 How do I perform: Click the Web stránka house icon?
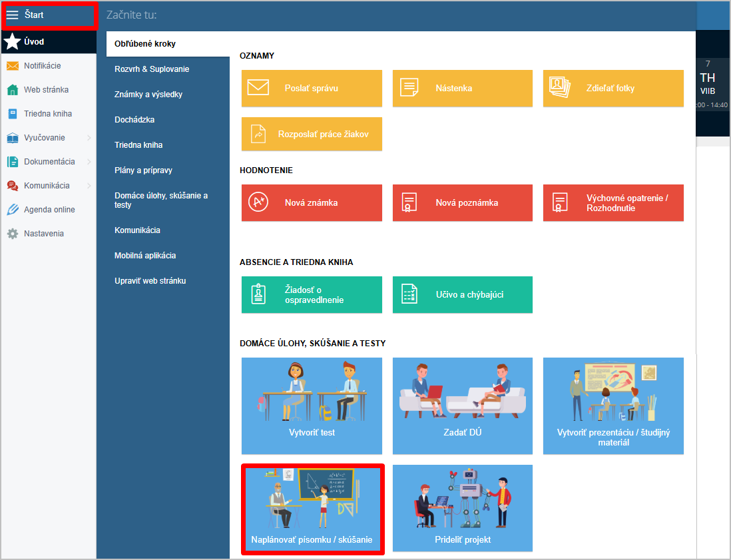click(x=13, y=90)
